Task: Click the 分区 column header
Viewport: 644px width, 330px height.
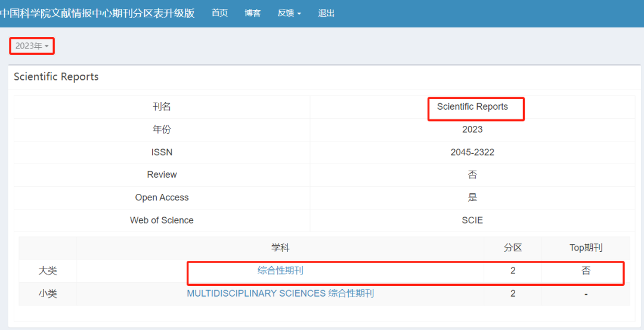Action: point(513,248)
